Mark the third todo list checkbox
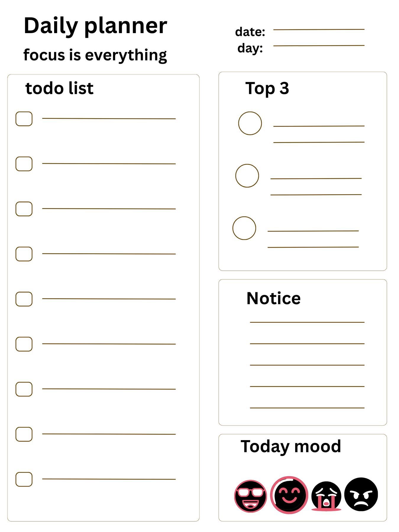Viewport: 399px width, 532px height. pyautogui.click(x=24, y=209)
